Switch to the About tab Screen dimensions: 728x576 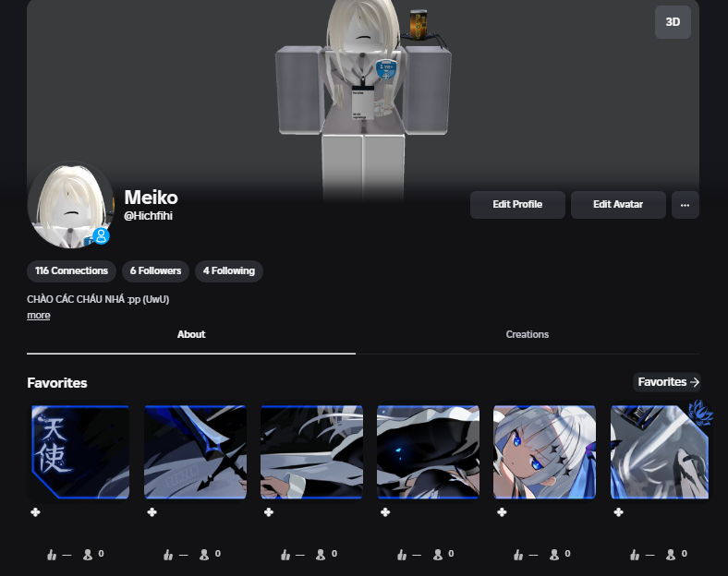(x=191, y=335)
